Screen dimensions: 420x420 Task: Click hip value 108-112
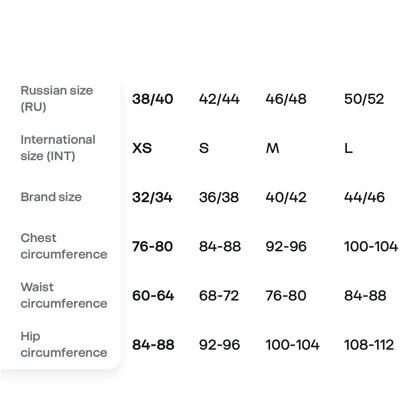coord(369,345)
